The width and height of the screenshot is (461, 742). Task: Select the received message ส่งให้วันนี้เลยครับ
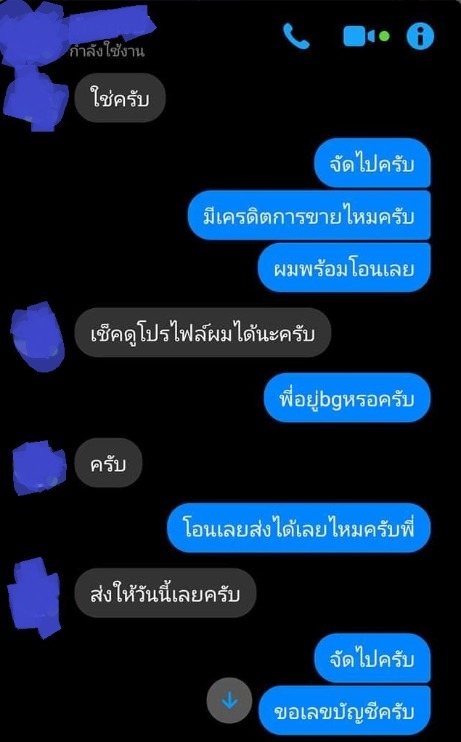[x=165, y=593]
